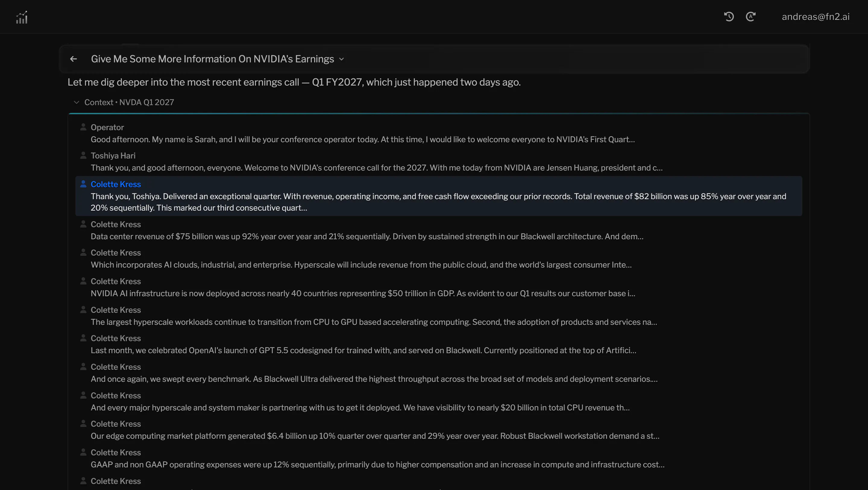Screen dimensions: 868x490
Task: Select the blue highlighted Colette Kress name
Action: pos(115,184)
